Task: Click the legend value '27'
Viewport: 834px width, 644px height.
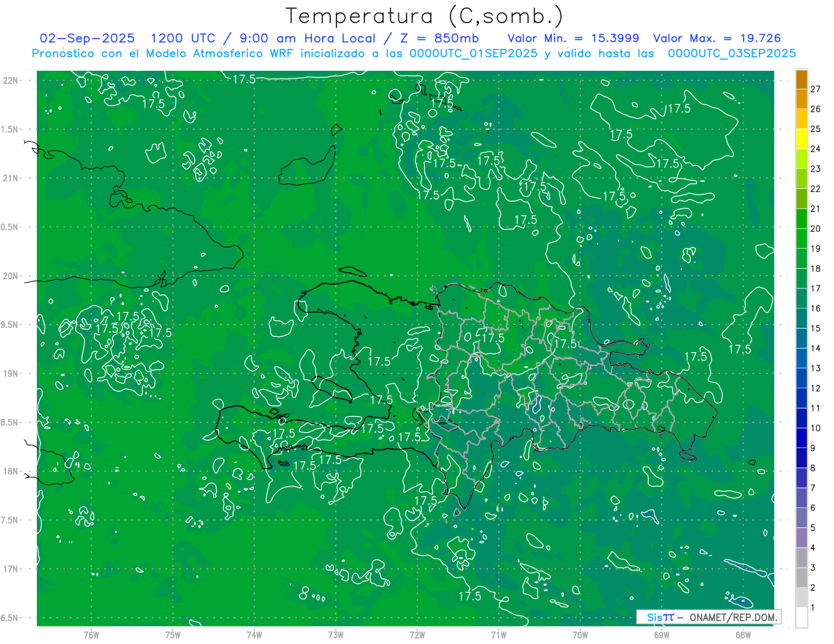Action: click(816, 89)
